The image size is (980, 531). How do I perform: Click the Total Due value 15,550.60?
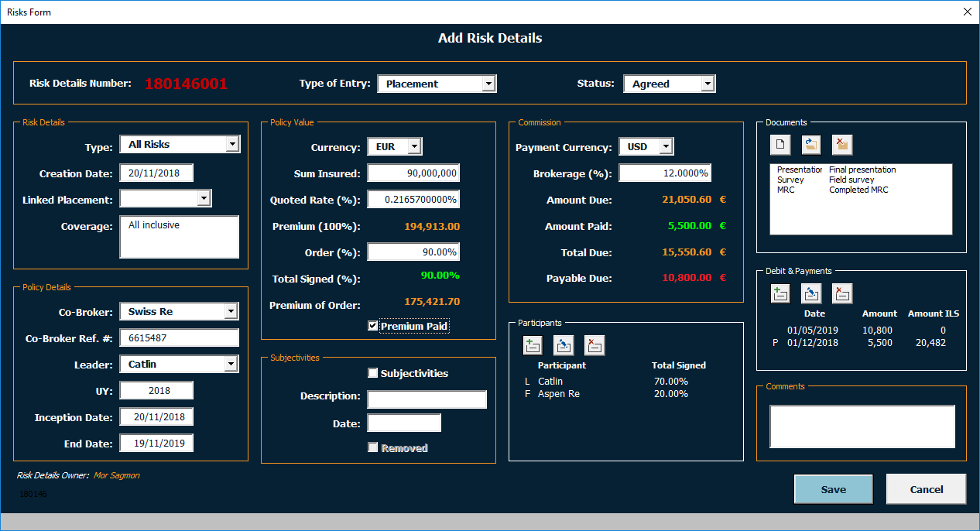coord(687,252)
